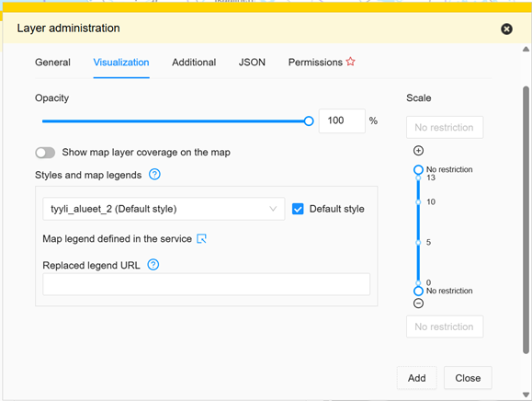532x401 pixels.
Task: Uncheck the Default style checkbox
Action: click(x=298, y=209)
